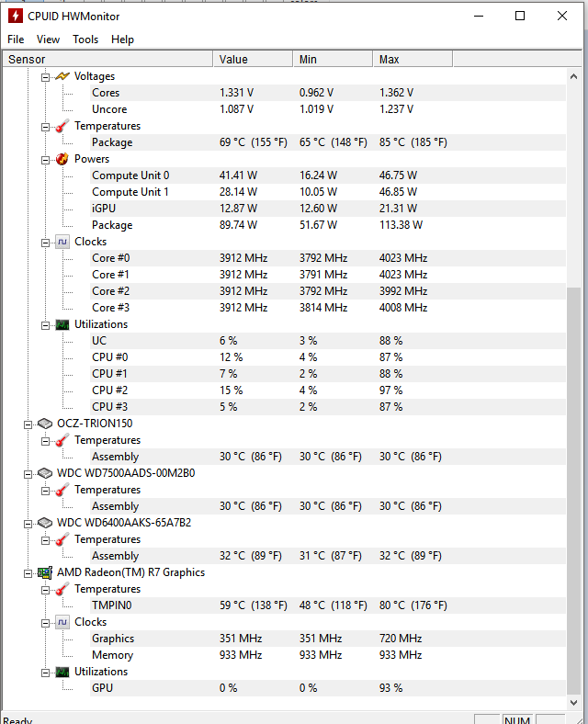
Task: Open the File menu
Action: point(16,40)
